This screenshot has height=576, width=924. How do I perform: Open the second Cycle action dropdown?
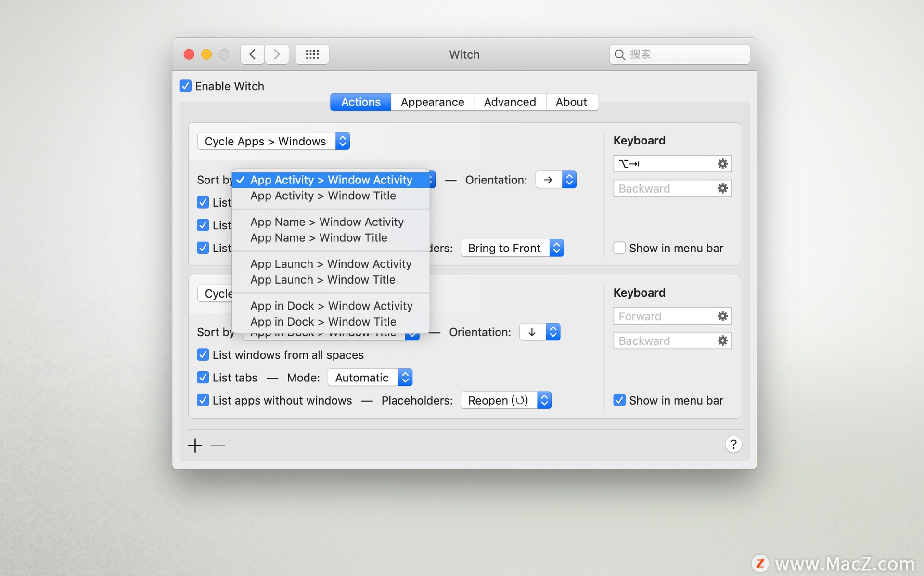[x=215, y=293]
